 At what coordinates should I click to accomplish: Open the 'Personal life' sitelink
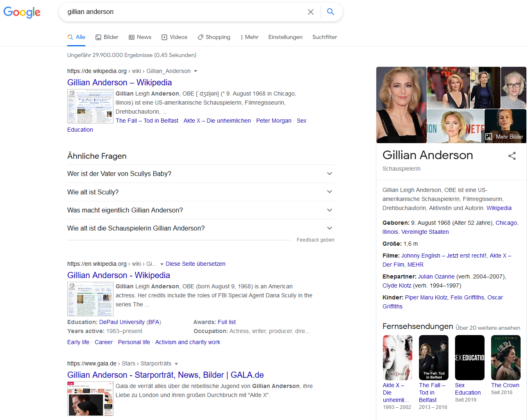[134, 342]
